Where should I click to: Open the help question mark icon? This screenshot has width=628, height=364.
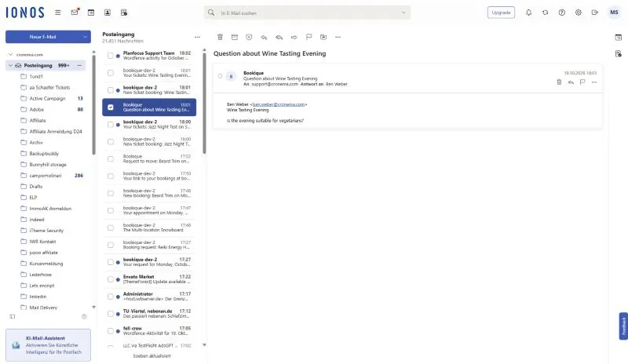(562, 13)
